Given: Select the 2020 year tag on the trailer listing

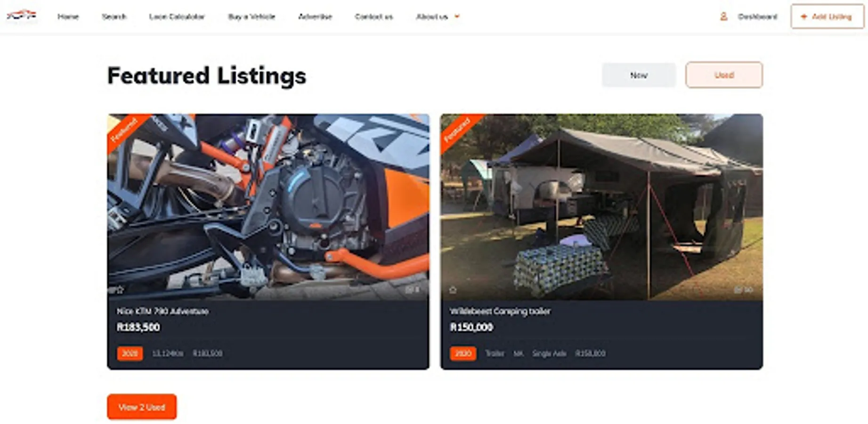Looking at the screenshot, I should click(463, 353).
